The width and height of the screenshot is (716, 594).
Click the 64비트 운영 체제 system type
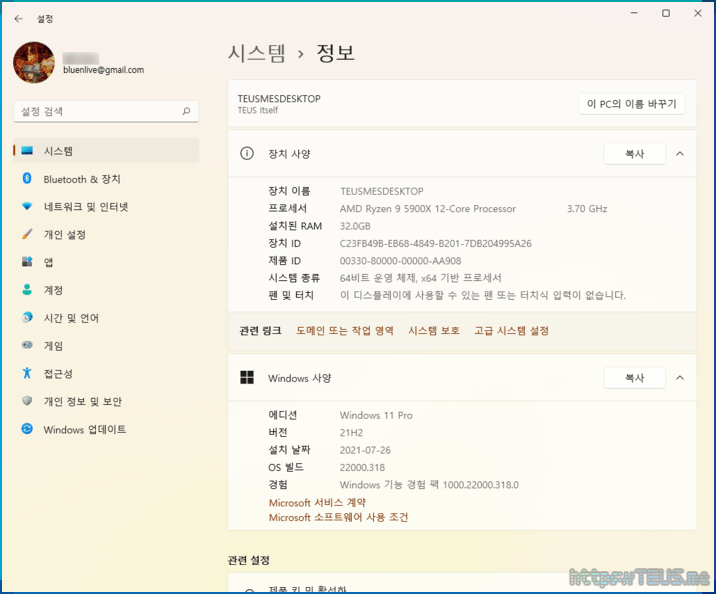[421, 278]
